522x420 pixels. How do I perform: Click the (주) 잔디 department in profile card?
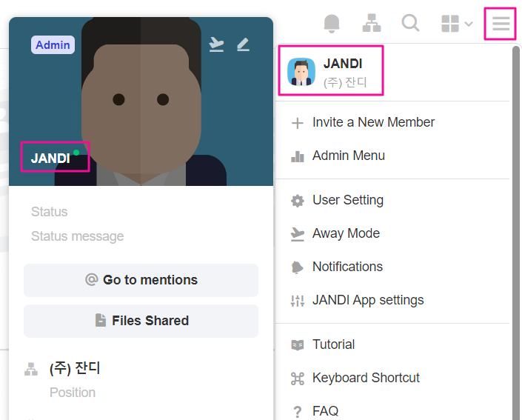click(x=75, y=368)
